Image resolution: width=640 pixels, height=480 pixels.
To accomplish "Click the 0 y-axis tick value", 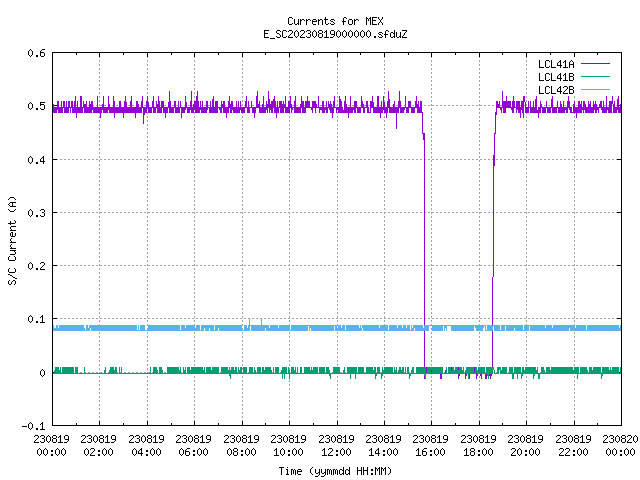I will [x=42, y=373].
